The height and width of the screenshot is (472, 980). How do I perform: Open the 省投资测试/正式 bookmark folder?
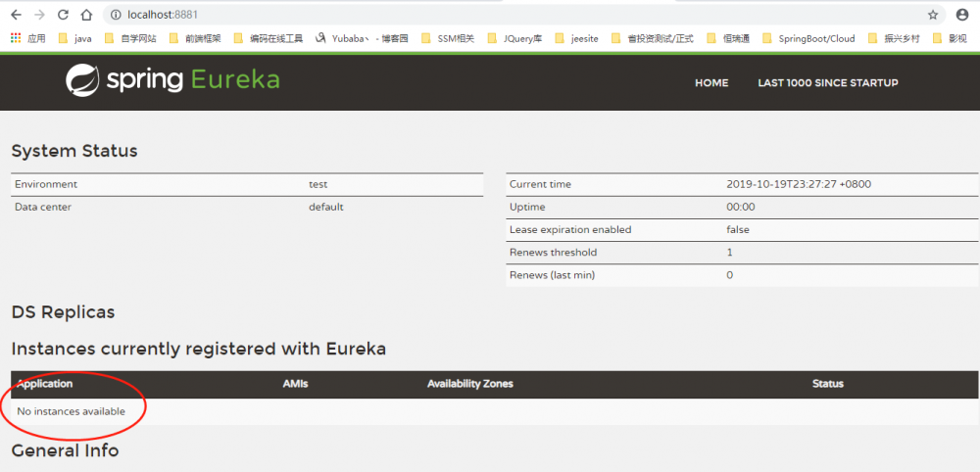(653, 39)
